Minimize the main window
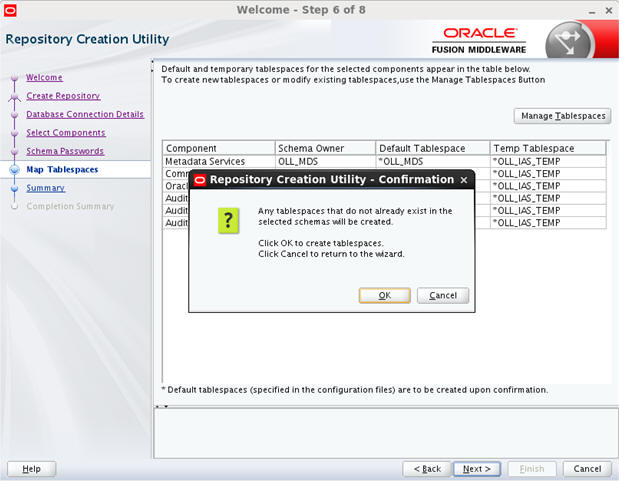Screen dimensions: 619x481 592,11
